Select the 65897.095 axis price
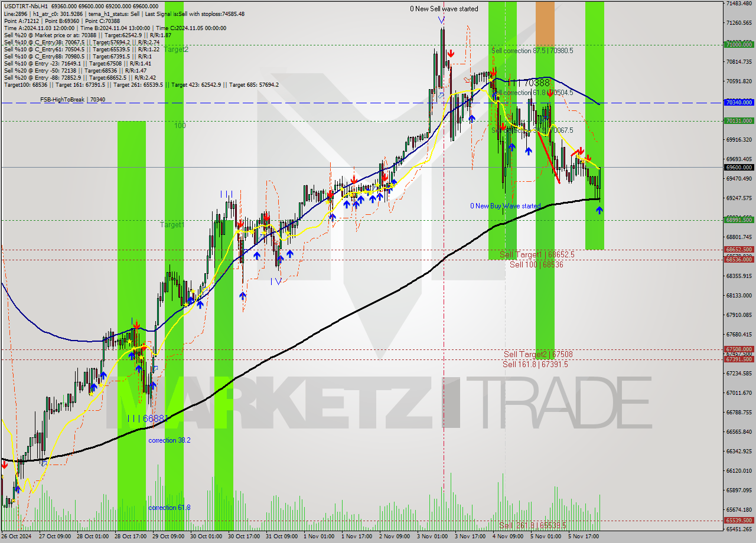Viewport: 756px width, 543px height. click(x=738, y=490)
